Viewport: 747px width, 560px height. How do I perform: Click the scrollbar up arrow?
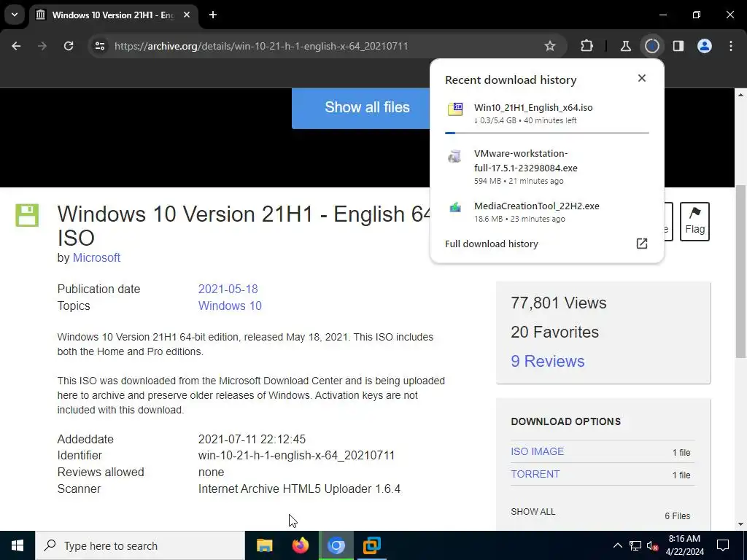pyautogui.click(x=741, y=95)
